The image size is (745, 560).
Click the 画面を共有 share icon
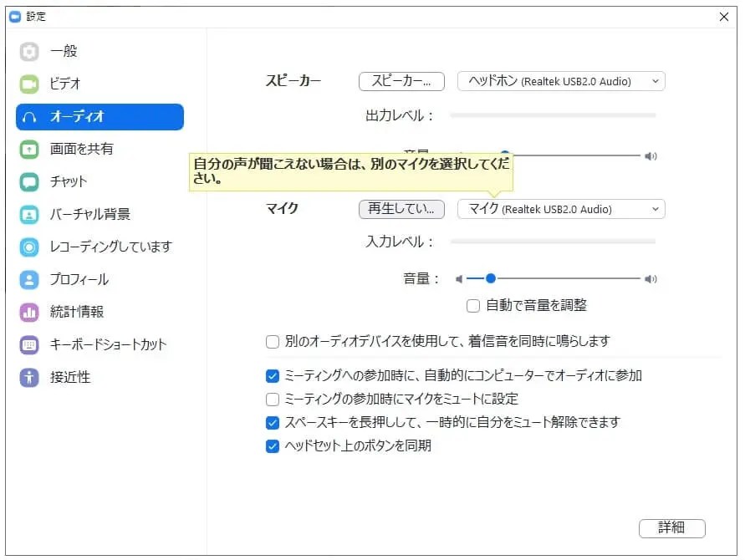[x=29, y=150]
